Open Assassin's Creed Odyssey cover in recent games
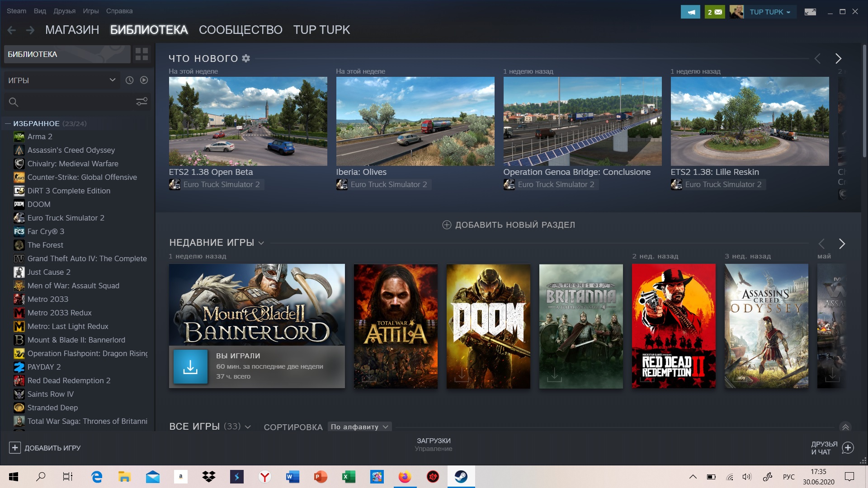868x488 pixels. click(766, 326)
